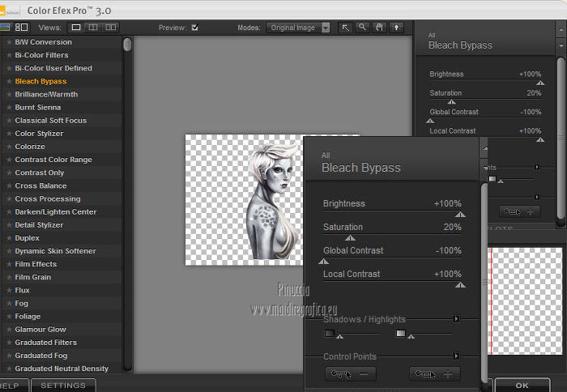The width and height of the screenshot is (567, 392).
Task: Open the Settings button
Action: [63, 386]
